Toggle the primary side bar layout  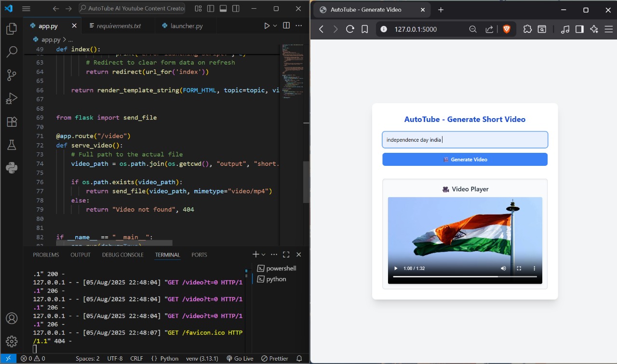211,9
